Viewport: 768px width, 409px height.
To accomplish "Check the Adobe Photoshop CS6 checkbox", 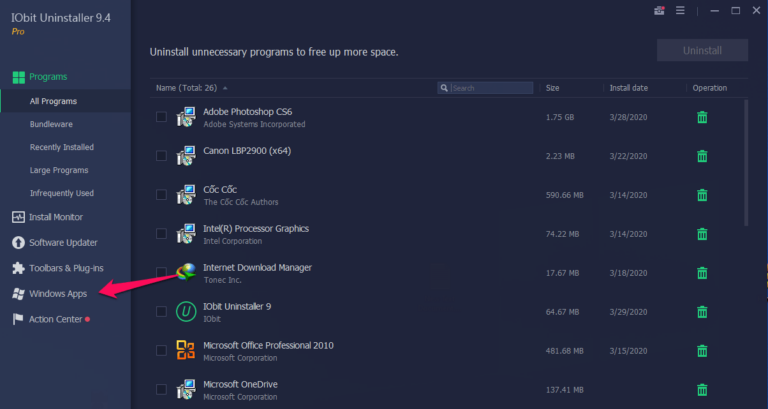I will (x=161, y=117).
